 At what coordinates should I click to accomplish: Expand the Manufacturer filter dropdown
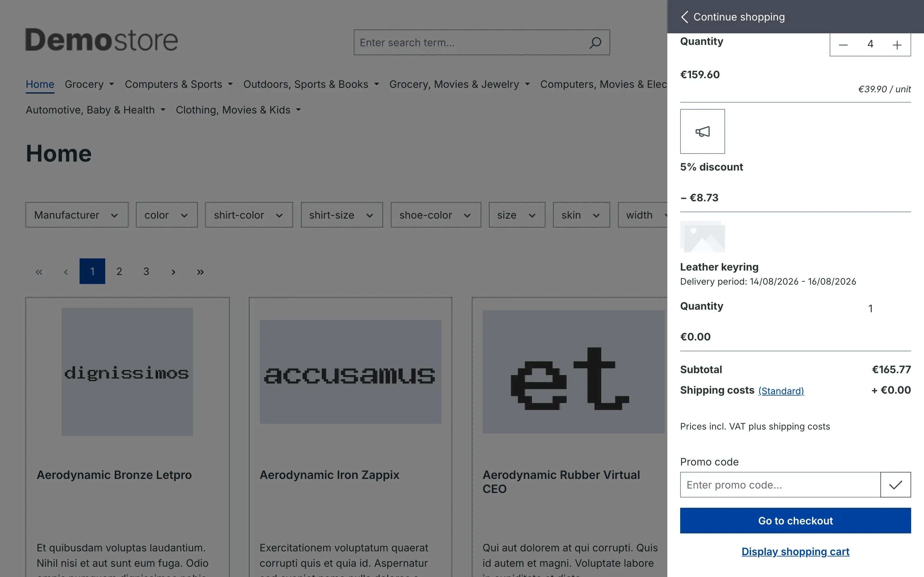[77, 215]
